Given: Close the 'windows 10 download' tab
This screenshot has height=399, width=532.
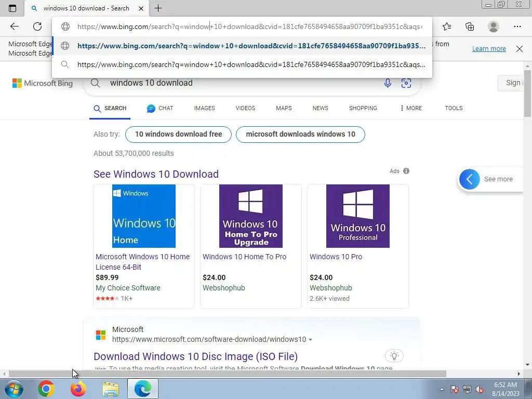Looking at the screenshot, I should click(141, 8).
